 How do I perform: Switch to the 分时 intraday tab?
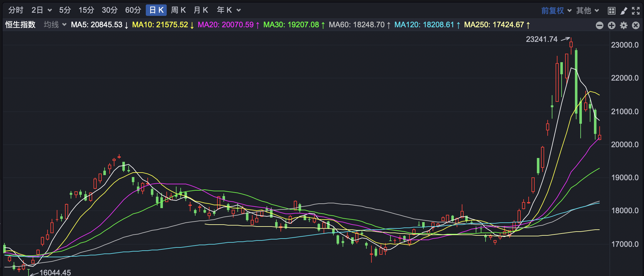tap(16, 10)
